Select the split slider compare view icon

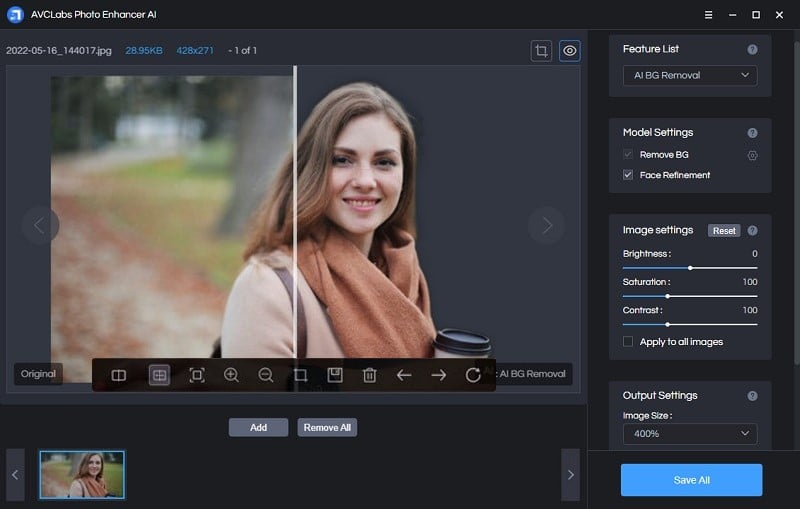click(159, 375)
